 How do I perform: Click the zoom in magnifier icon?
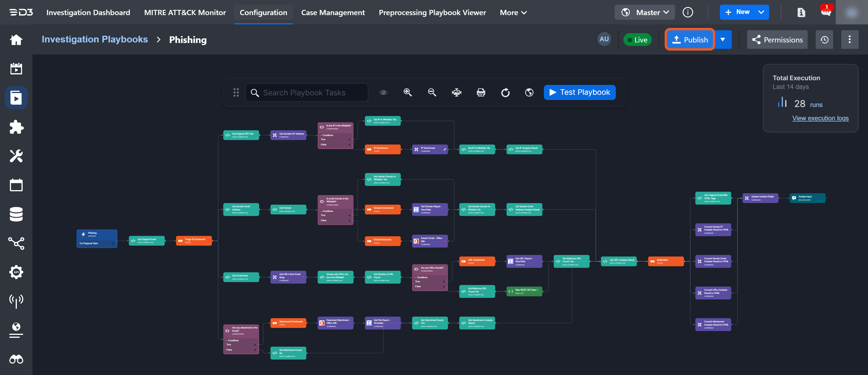407,92
